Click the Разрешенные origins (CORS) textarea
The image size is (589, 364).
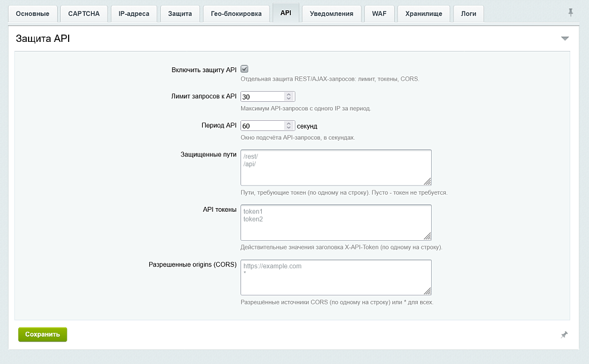pos(336,277)
